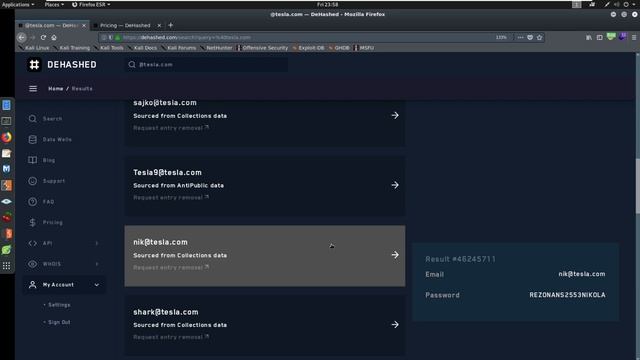
Task: Click Settings under My Account
Action: click(x=59, y=305)
